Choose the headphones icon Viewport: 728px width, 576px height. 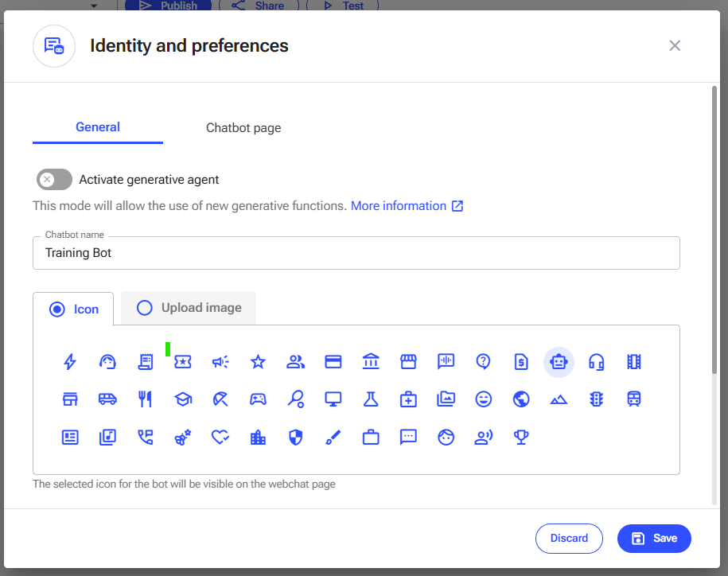[x=597, y=361]
